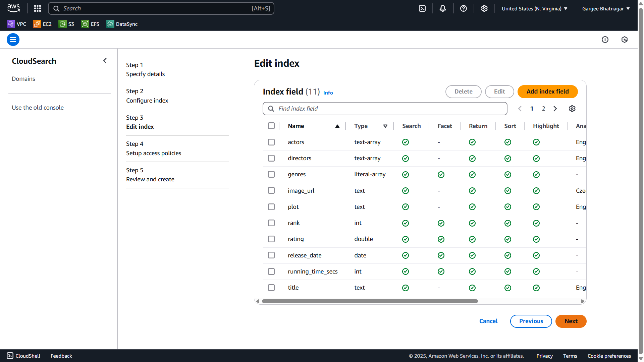Open the EC2 shortcut icon
Image resolution: width=644 pixels, height=362 pixels.
(37, 24)
